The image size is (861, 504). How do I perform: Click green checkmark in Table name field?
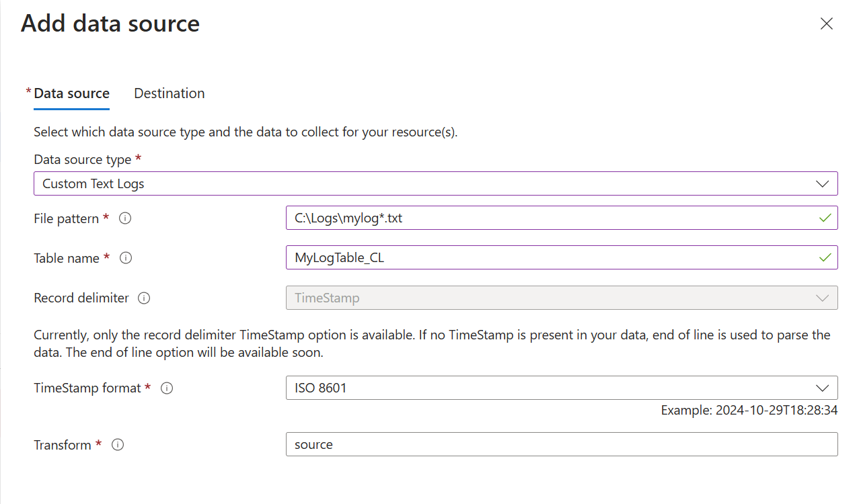824,257
